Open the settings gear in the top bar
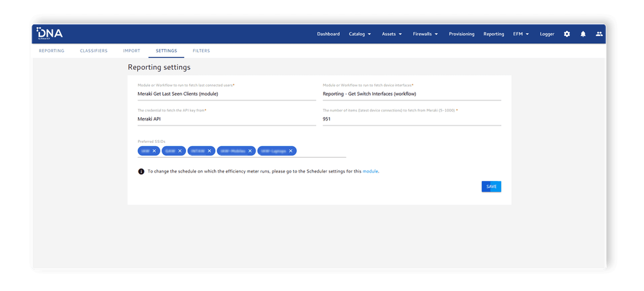Image resolution: width=644 pixels, height=291 pixels. (567, 34)
